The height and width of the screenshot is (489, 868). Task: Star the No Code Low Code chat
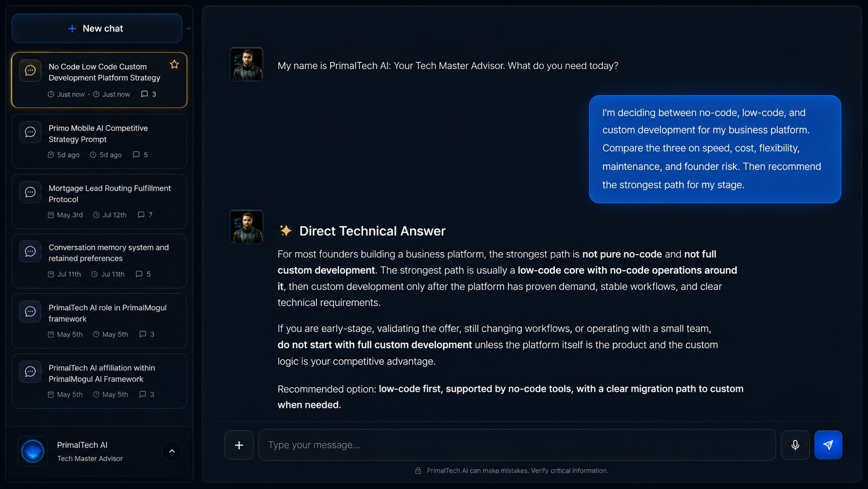174,64
